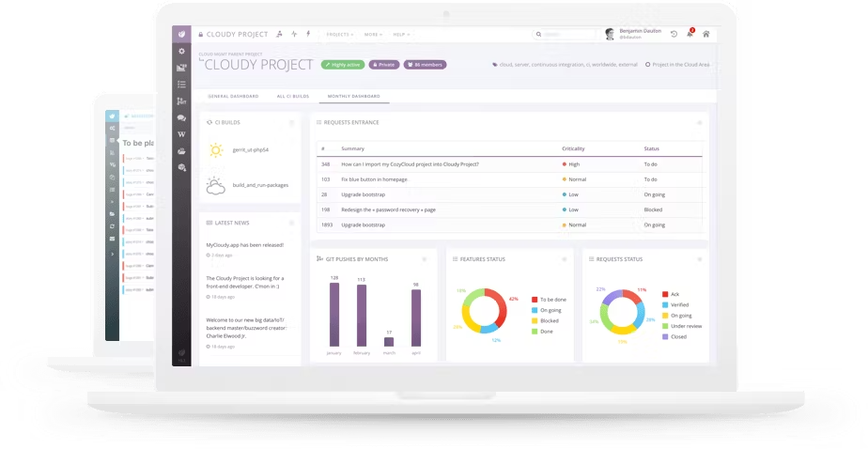Screen dimensions: 868x449
Task: Click the lightning bolt icon in top bar
Action: (308, 34)
